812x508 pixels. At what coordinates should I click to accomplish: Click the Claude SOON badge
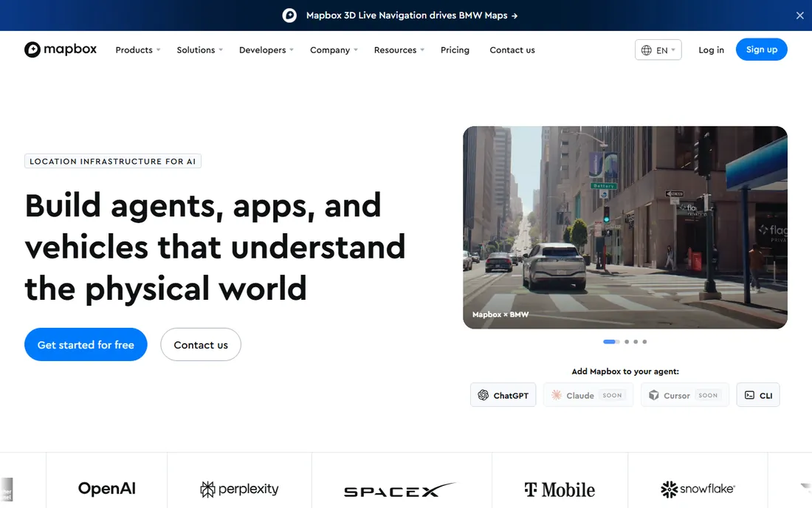612,395
